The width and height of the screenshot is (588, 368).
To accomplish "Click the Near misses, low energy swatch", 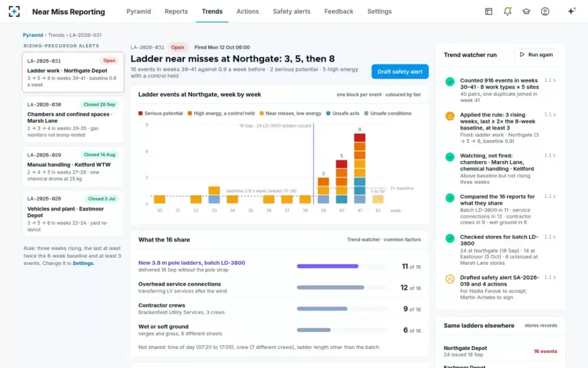I will click(262, 113).
